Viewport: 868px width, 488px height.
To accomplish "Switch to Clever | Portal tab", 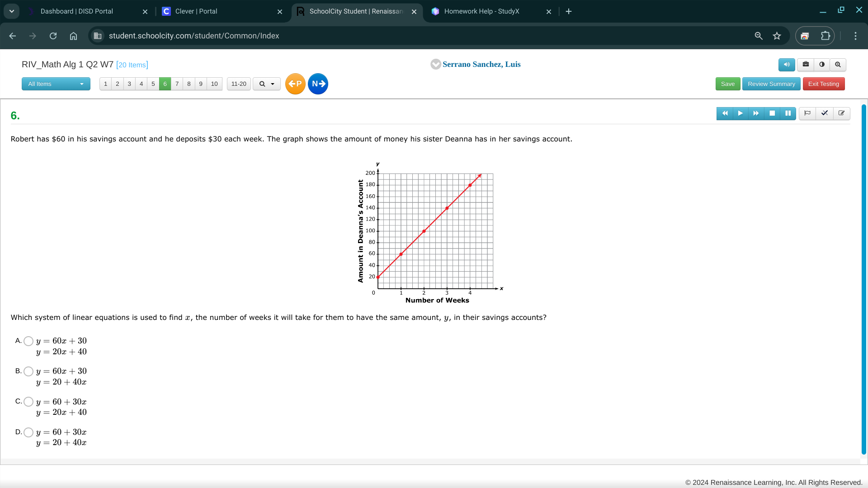I will pos(196,11).
